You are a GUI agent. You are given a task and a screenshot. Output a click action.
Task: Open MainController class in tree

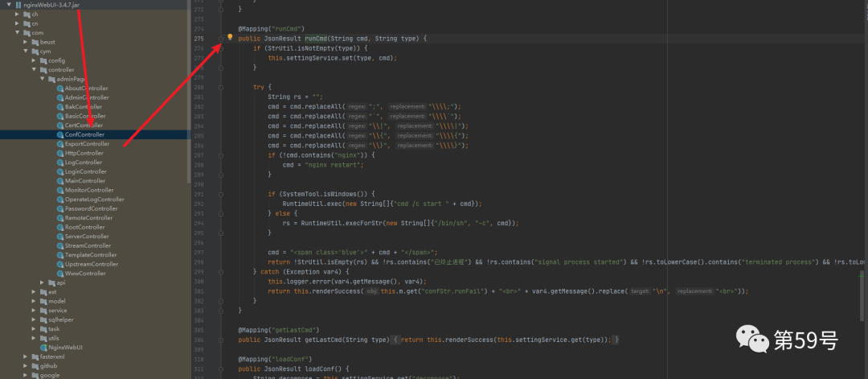85,180
